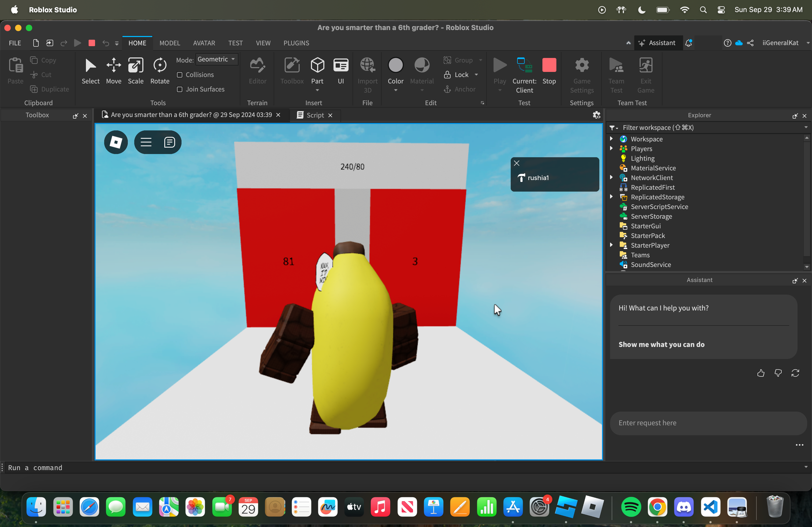
Task: Open the Script editor tab
Action: 314,115
